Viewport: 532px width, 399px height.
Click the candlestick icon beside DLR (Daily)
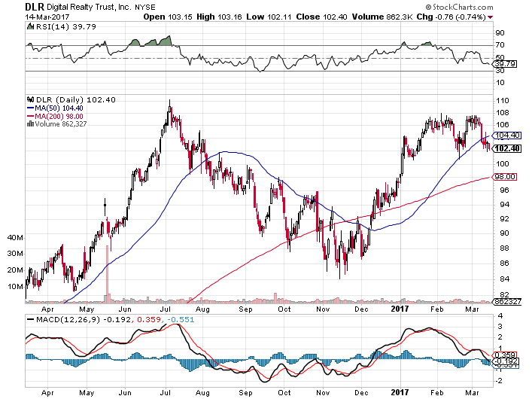[31, 100]
